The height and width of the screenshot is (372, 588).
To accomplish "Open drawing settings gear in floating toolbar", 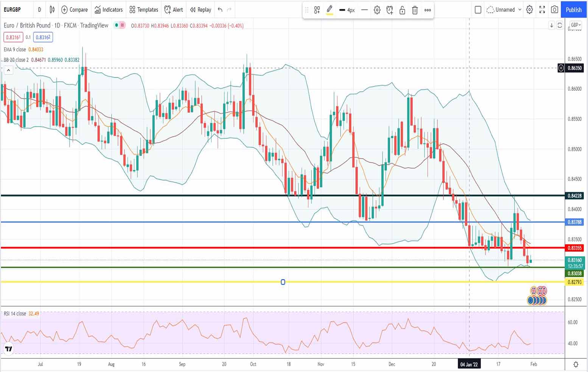I will 377,10.
